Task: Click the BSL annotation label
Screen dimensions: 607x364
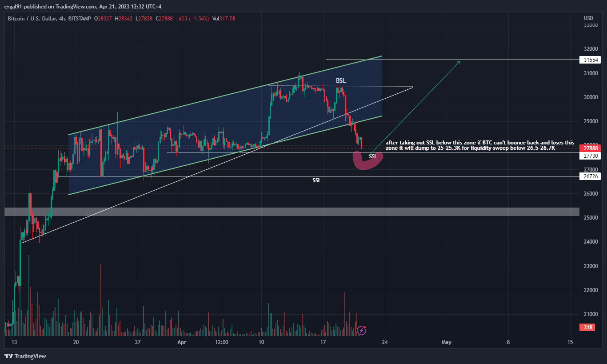Action: (341, 80)
